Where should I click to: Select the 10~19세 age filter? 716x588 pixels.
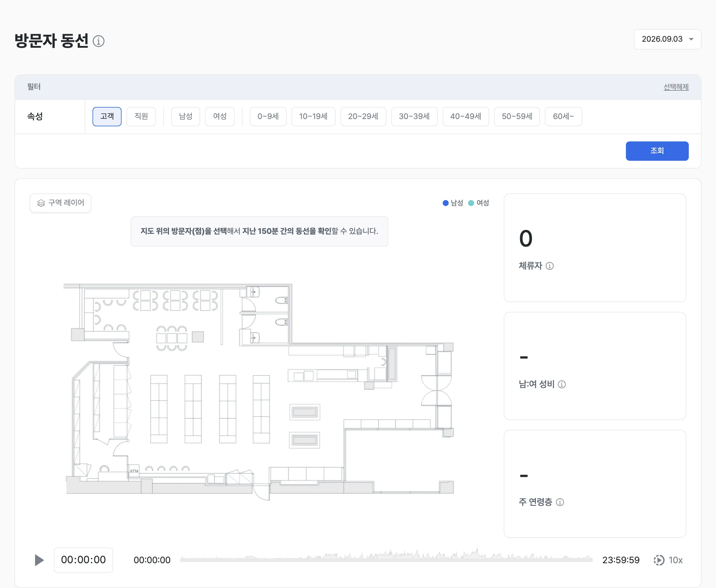[x=313, y=117]
